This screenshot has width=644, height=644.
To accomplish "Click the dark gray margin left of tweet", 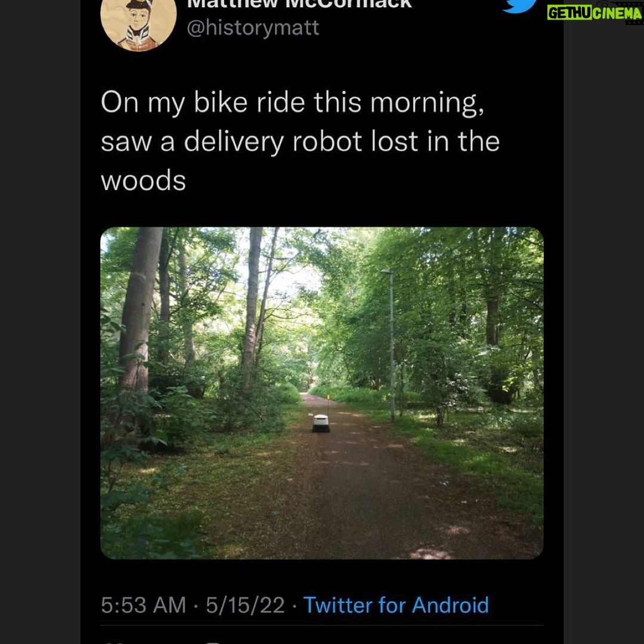I will point(40,322).
